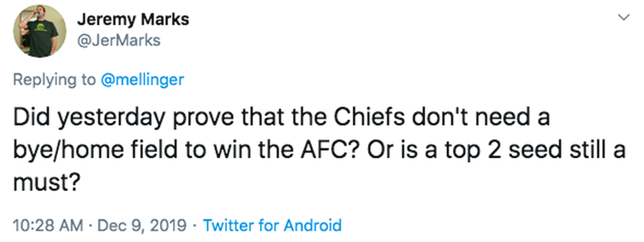644x242 pixels.
Task: Open the @JerMarks handle
Action: 119,40
